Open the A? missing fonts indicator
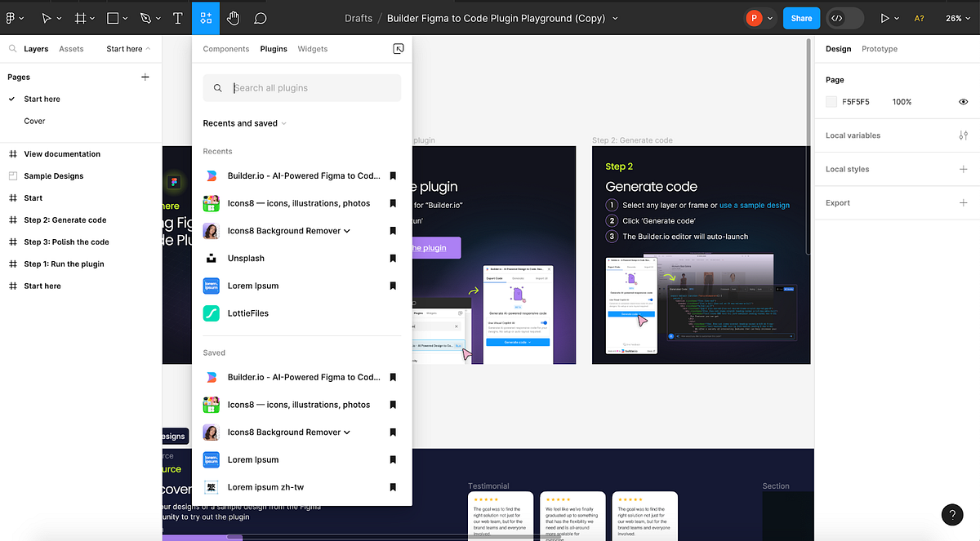This screenshot has width=980, height=541. coord(919,18)
